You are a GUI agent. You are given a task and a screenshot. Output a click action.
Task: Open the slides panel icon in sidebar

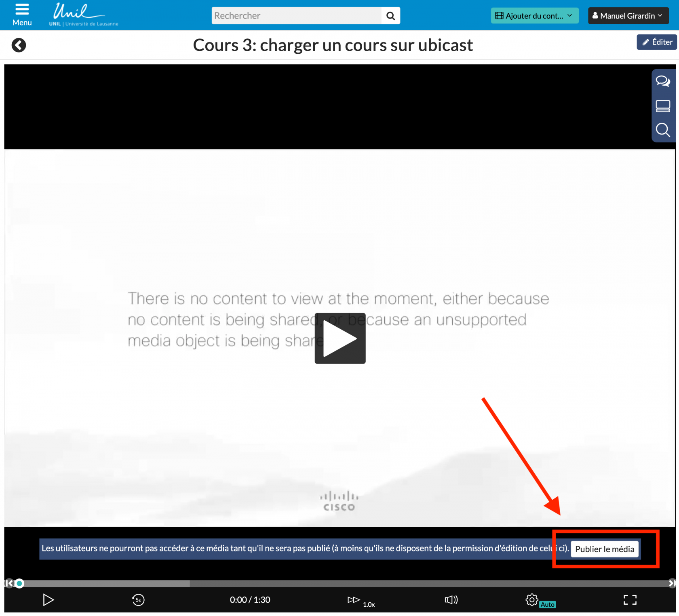click(663, 106)
